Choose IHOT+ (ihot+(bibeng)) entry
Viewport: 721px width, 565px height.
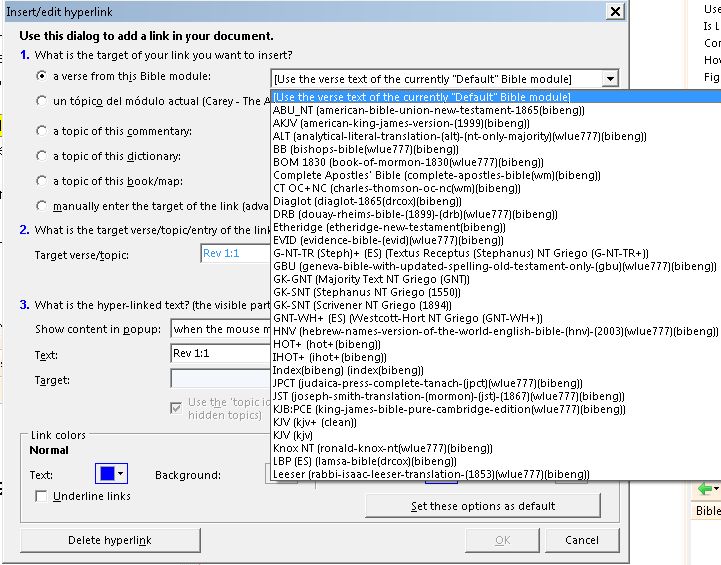[497, 357]
